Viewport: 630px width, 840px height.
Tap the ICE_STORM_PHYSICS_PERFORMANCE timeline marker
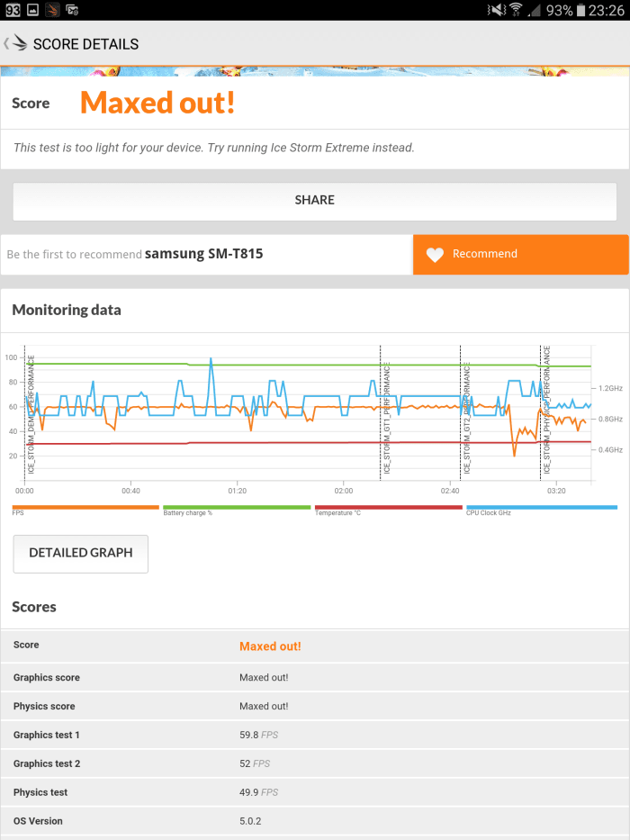pyautogui.click(x=546, y=410)
